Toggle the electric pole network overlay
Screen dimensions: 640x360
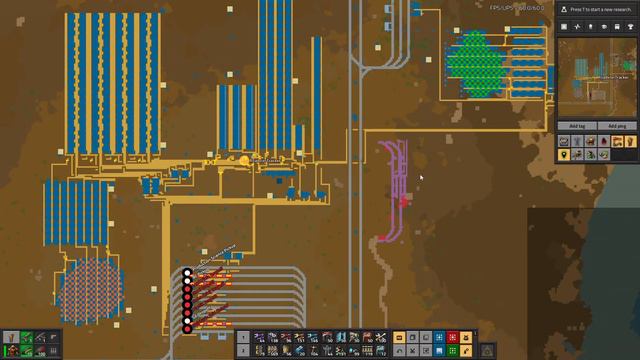(577, 141)
